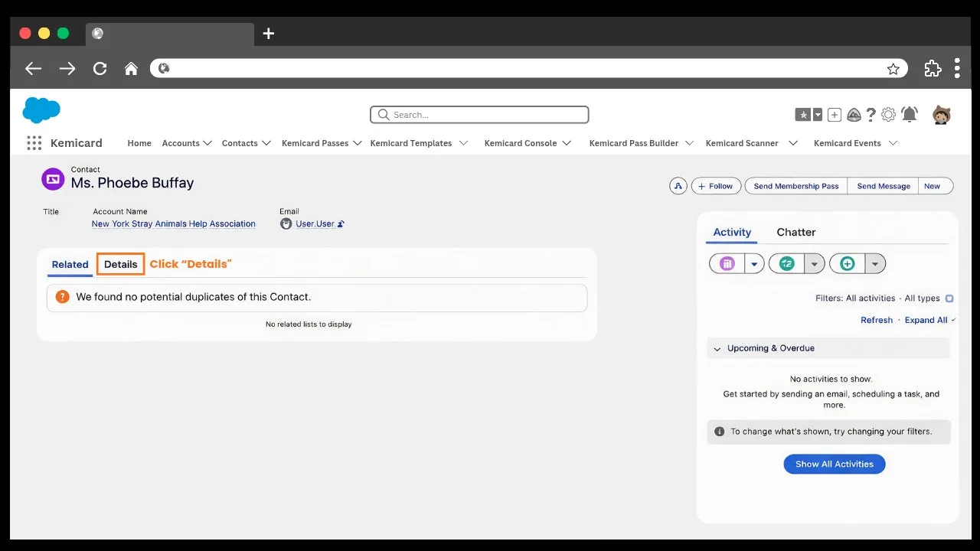Click the Refresh link

877,320
